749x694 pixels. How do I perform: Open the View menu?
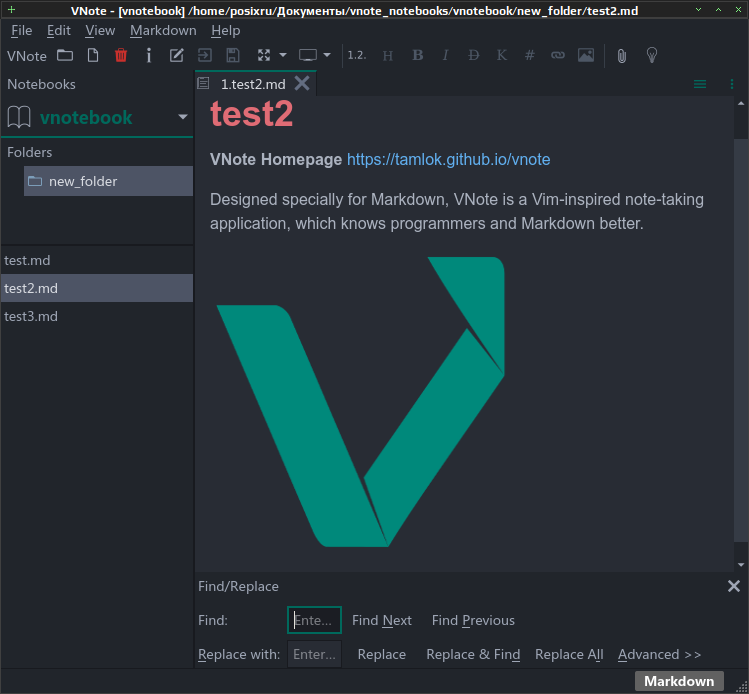coord(100,31)
